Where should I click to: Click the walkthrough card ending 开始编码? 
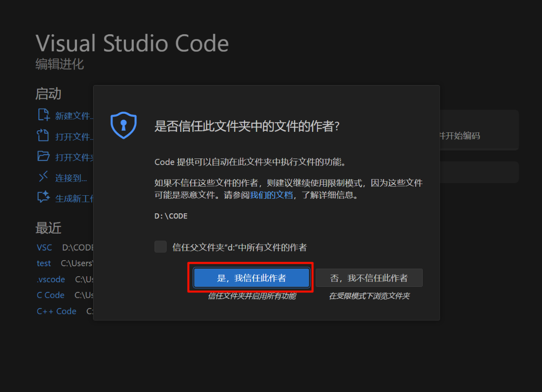tap(479, 130)
